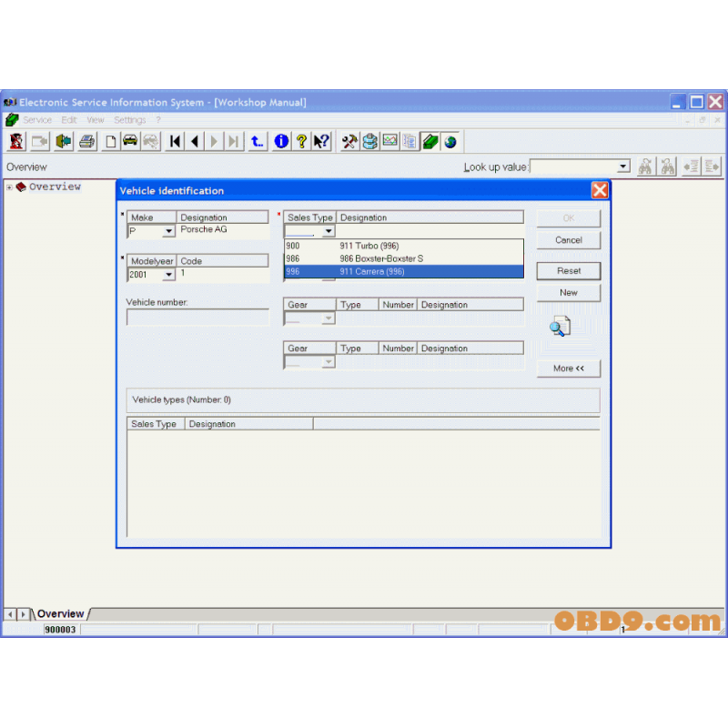This screenshot has width=728, height=728.
Task: Click the globe icon in toolbar
Action: point(450,141)
